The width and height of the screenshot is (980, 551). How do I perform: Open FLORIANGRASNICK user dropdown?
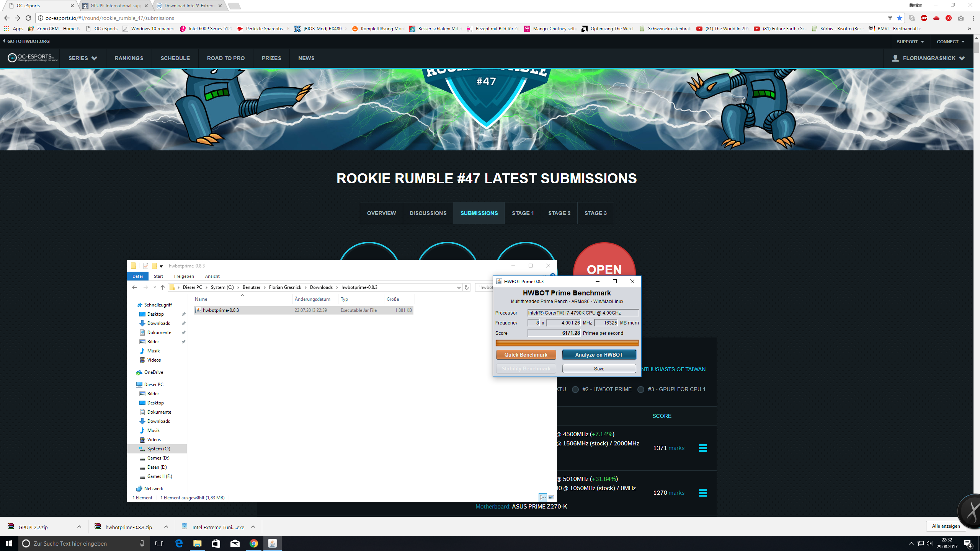(x=929, y=58)
